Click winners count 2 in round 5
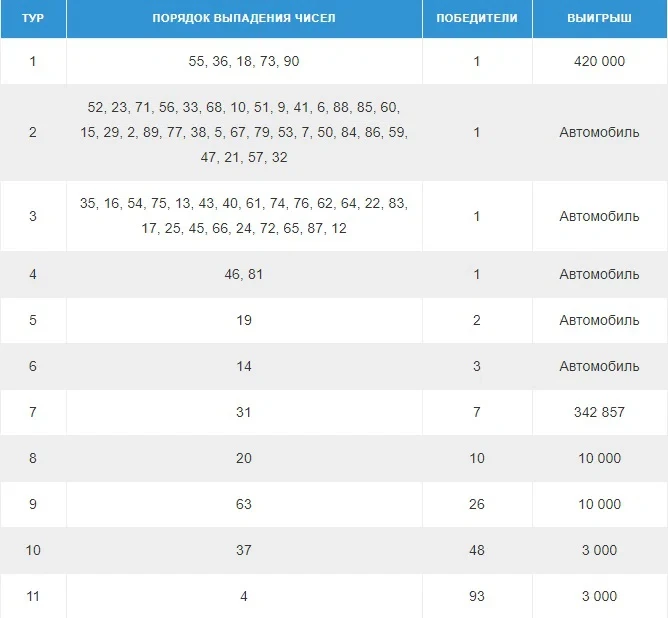 point(477,320)
